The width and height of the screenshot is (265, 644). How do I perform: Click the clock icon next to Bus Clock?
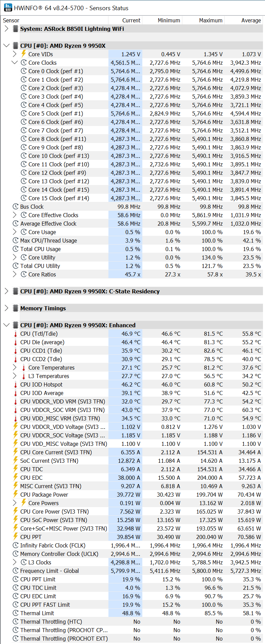pos(16,207)
